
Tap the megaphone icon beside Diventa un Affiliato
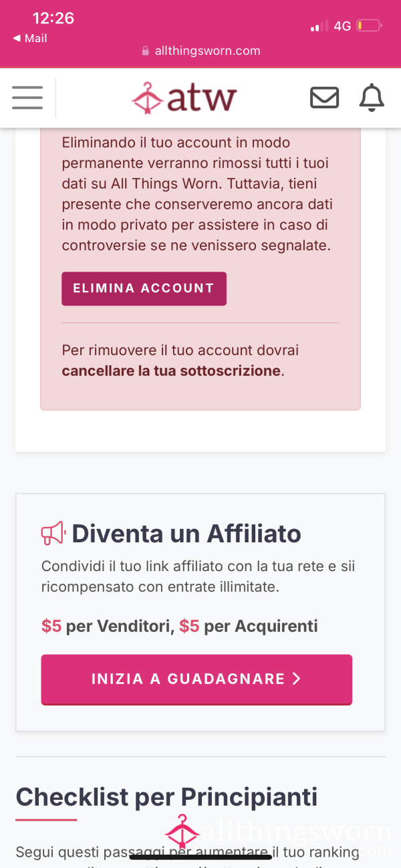point(53,533)
